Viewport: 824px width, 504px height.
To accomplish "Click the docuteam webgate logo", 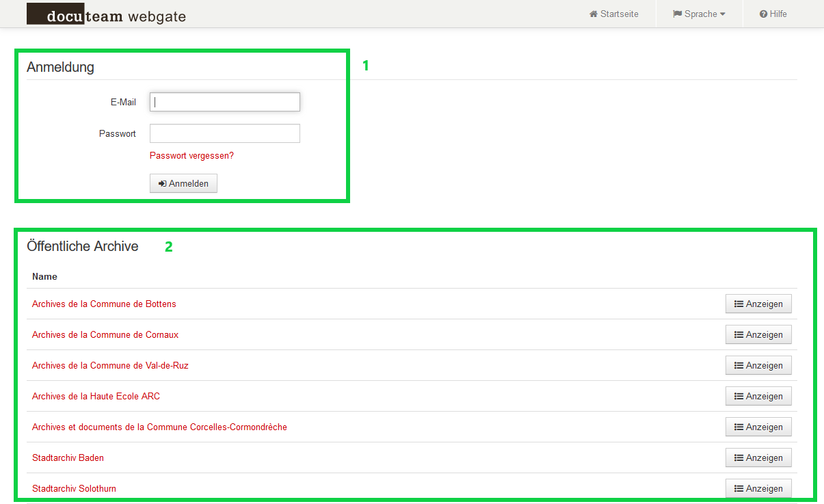I will (x=106, y=15).
